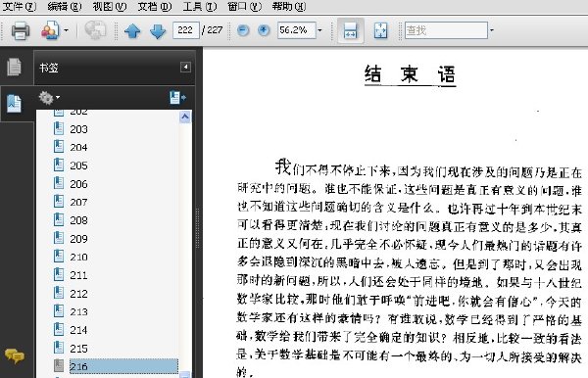Select bookmark 215
The height and width of the screenshot is (378, 588).
click(x=78, y=349)
